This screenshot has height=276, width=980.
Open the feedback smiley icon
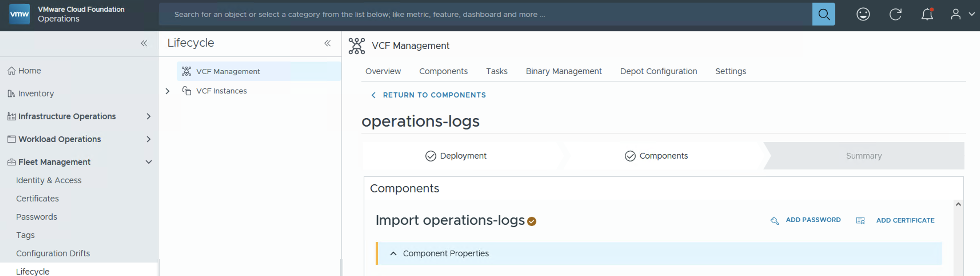[863, 15]
